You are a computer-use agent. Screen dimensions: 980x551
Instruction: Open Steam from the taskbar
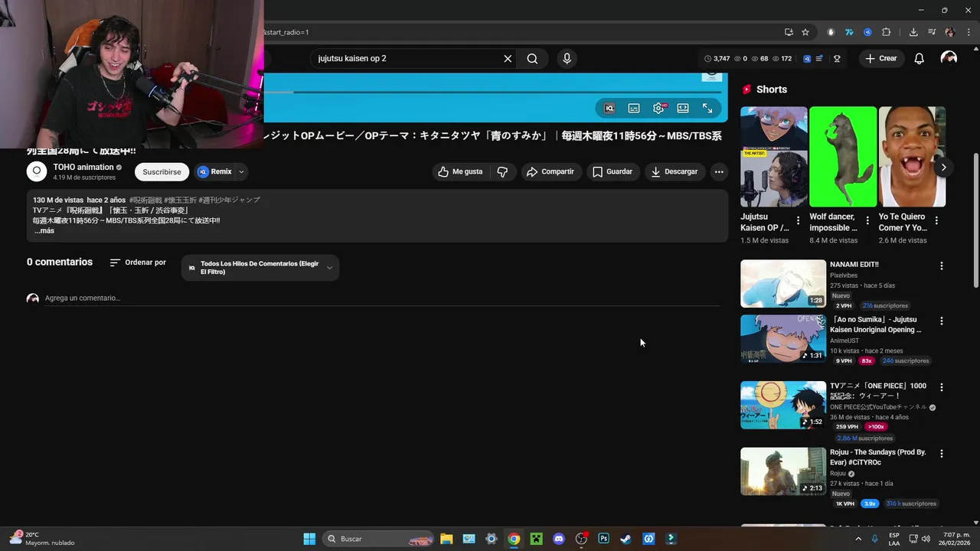pos(626,539)
